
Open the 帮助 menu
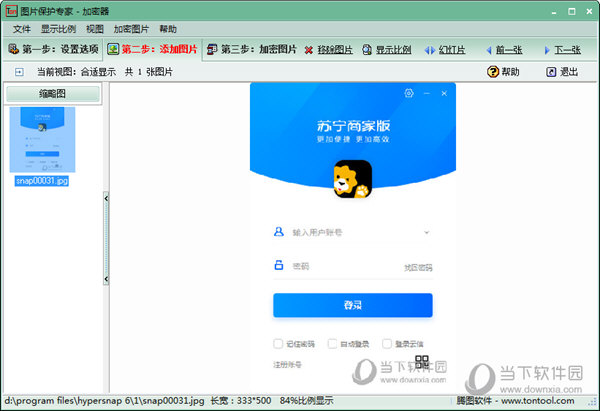pos(168,29)
